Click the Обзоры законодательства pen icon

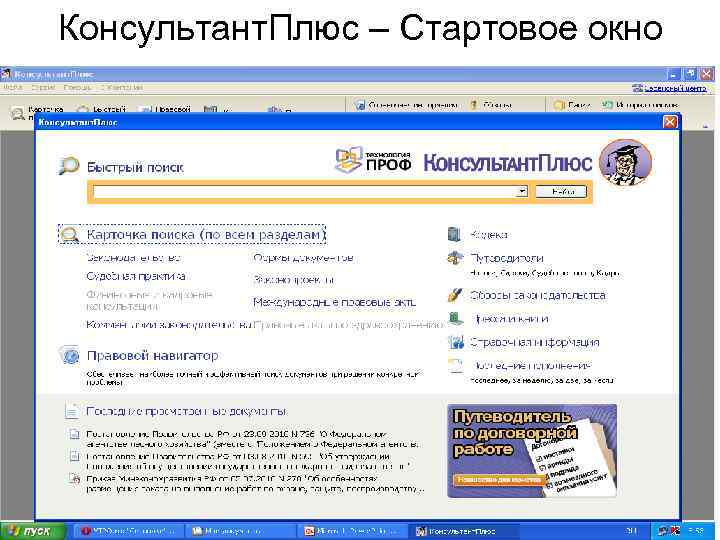coord(455,295)
